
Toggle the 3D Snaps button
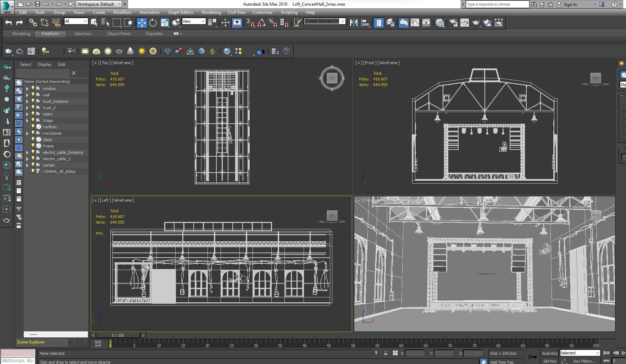click(x=250, y=23)
